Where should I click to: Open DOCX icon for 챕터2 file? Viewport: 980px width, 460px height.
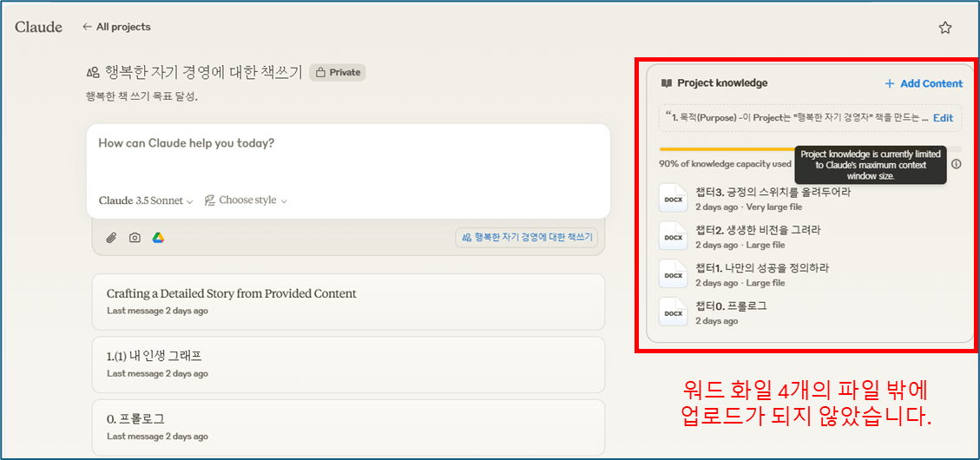click(673, 235)
